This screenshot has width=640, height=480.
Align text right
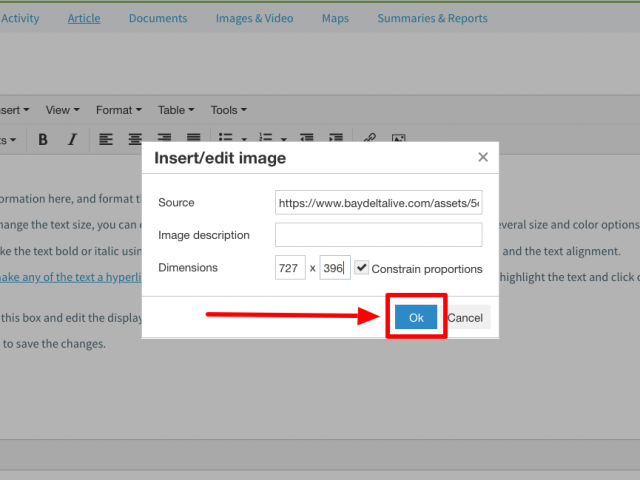(164, 139)
